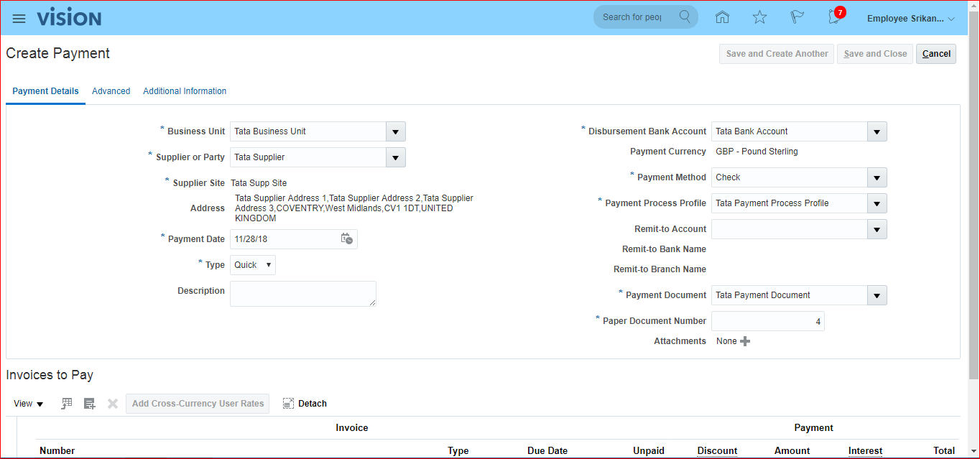Click the Home icon in header
The image size is (980, 459).
[722, 18]
